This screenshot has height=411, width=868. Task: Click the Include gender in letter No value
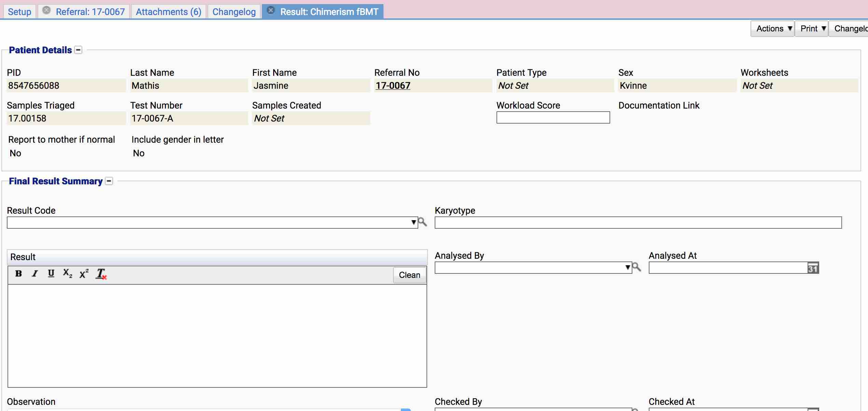[x=139, y=153]
